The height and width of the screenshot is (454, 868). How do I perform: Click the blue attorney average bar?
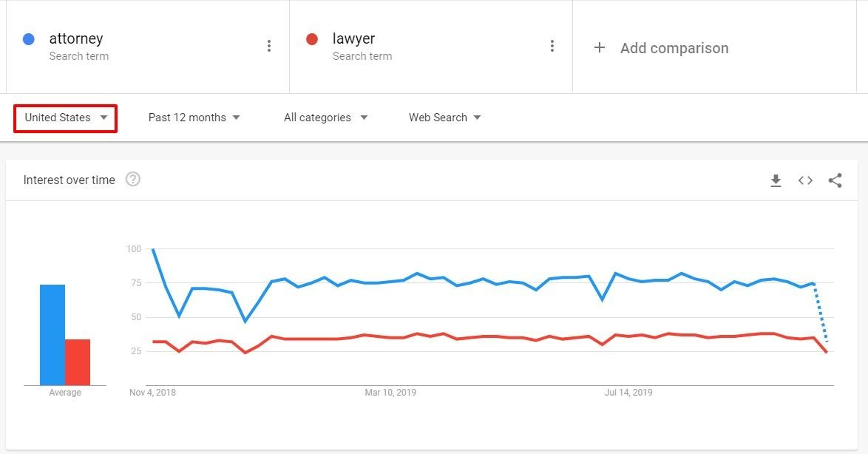[x=52, y=335]
